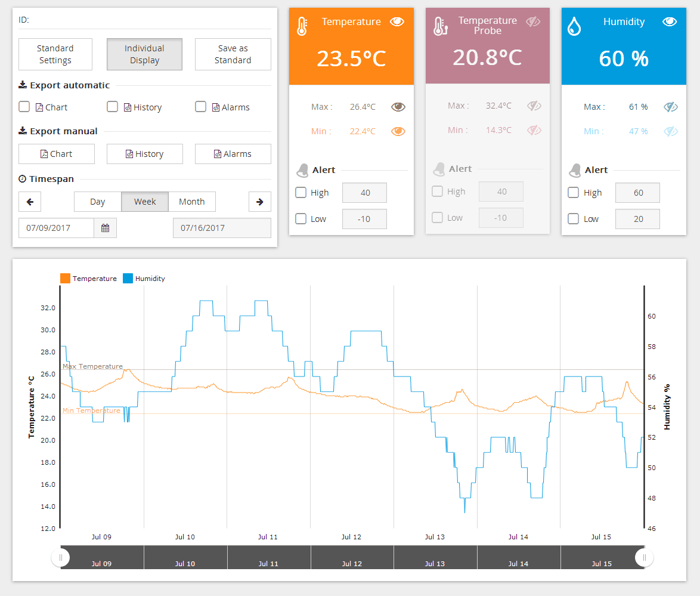Enable automatic Alarms export checkbox
Image resolution: width=700 pixels, height=596 pixels.
[x=201, y=107]
